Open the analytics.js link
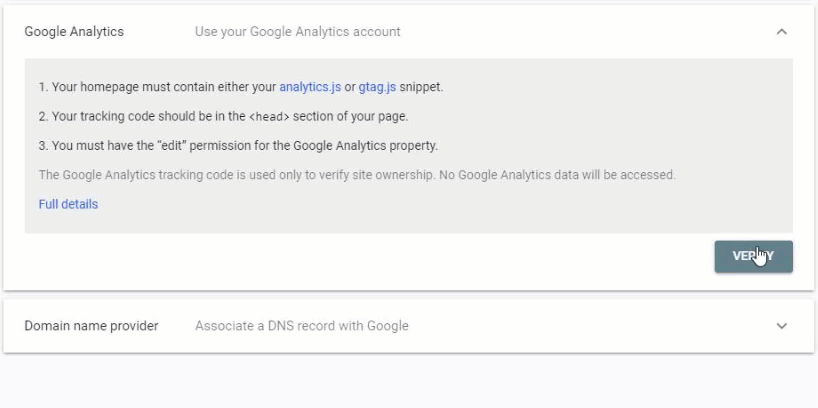 click(310, 87)
